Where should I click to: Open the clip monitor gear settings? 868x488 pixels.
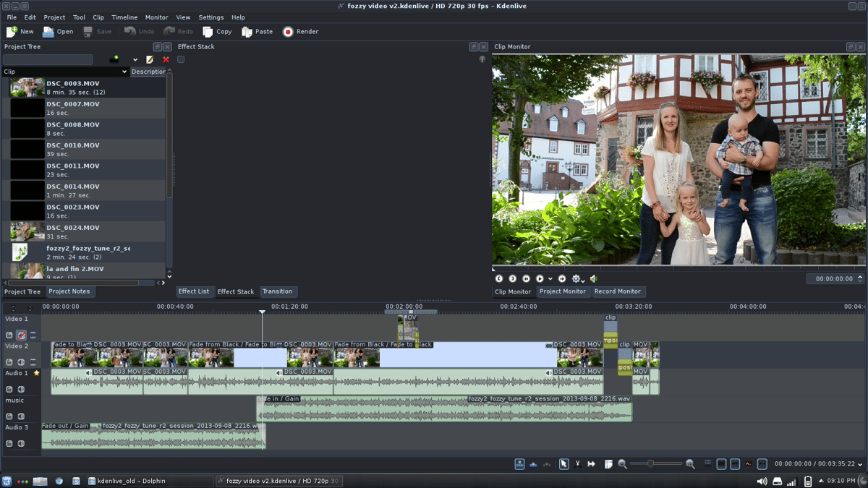pyautogui.click(x=576, y=278)
